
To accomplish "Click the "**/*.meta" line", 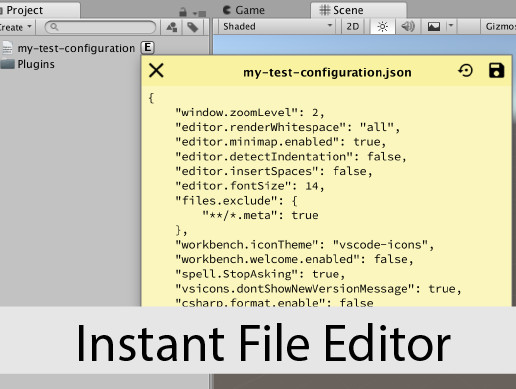I will coord(260,215).
